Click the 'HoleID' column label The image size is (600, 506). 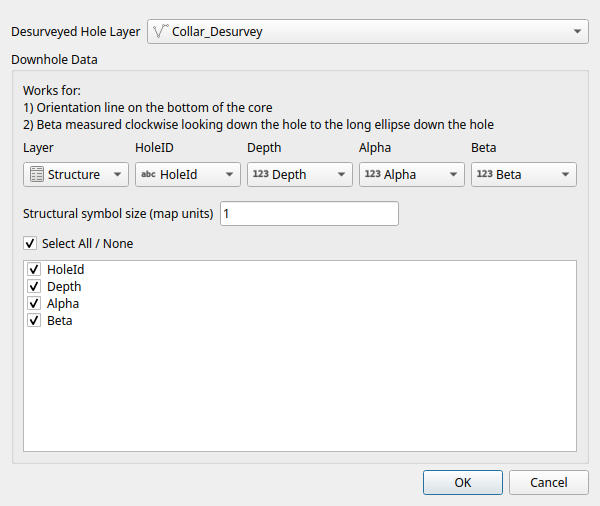tap(154, 148)
